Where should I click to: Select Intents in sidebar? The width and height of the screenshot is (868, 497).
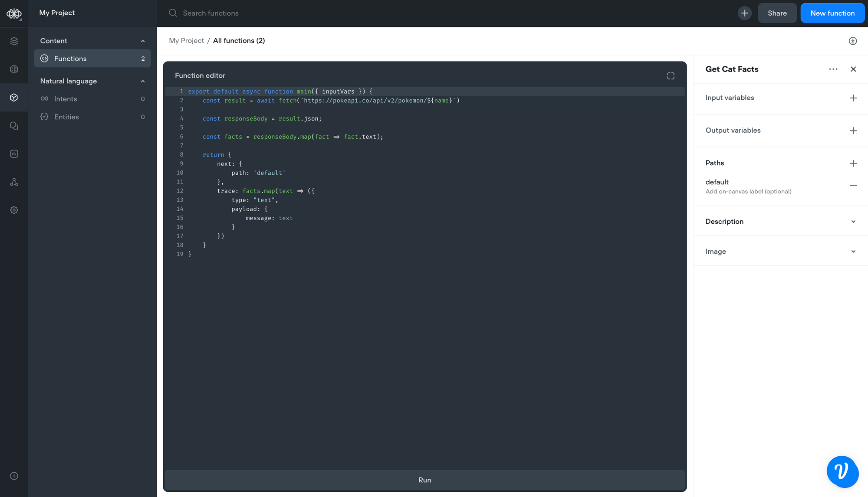tap(66, 99)
